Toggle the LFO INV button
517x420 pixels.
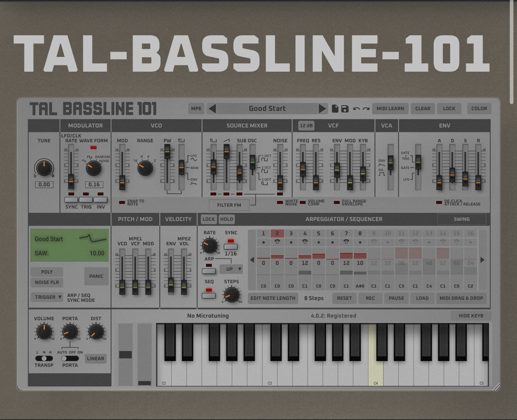click(x=100, y=199)
